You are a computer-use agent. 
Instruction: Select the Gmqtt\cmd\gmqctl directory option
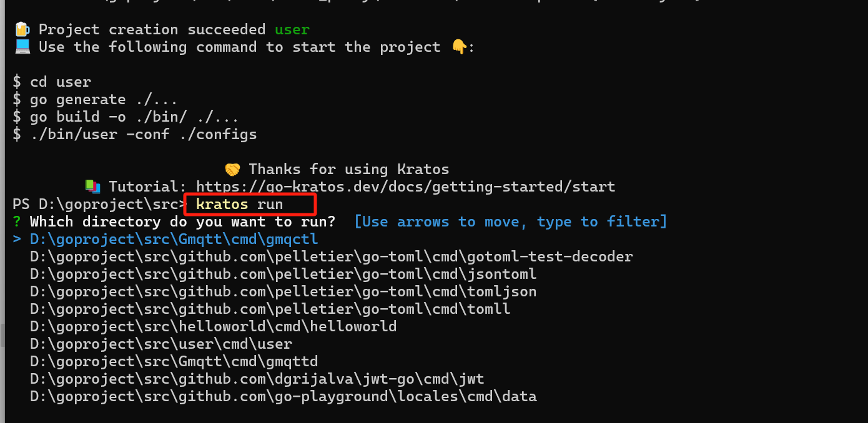(174, 239)
